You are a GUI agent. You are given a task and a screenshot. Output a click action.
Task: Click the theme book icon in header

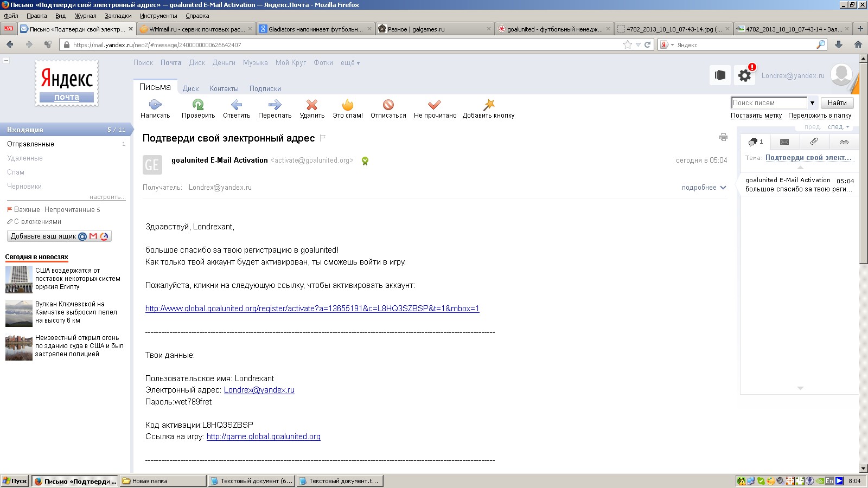pyautogui.click(x=720, y=75)
